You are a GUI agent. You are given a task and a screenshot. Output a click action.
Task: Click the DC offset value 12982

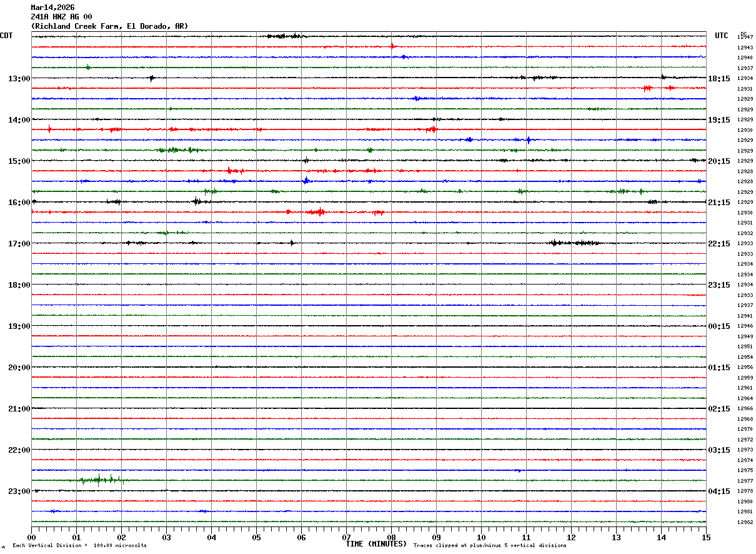click(x=745, y=522)
